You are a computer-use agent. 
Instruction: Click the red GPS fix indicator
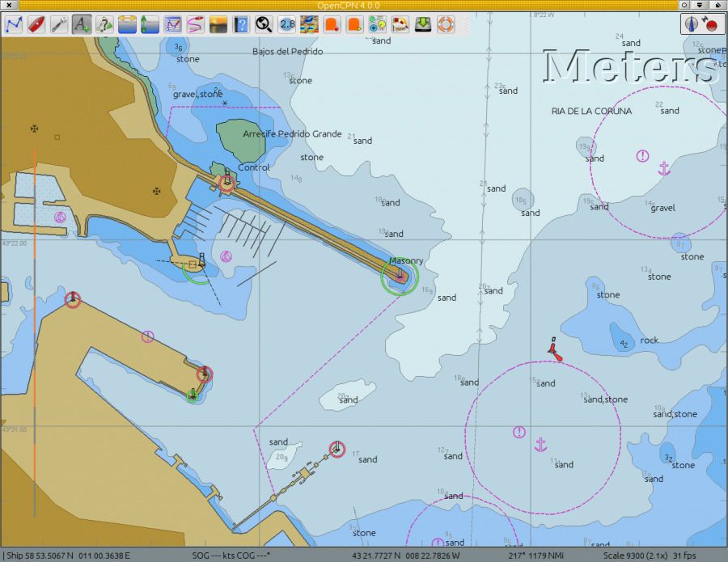[711, 24]
